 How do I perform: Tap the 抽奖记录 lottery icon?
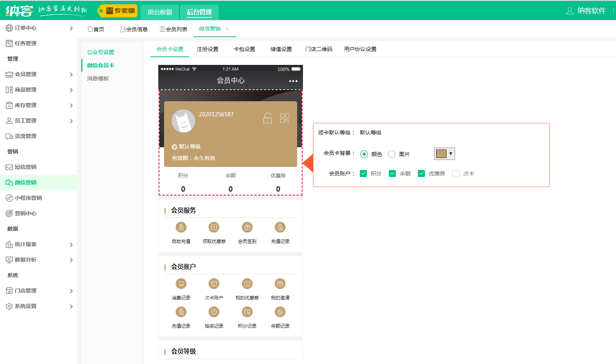point(214,312)
